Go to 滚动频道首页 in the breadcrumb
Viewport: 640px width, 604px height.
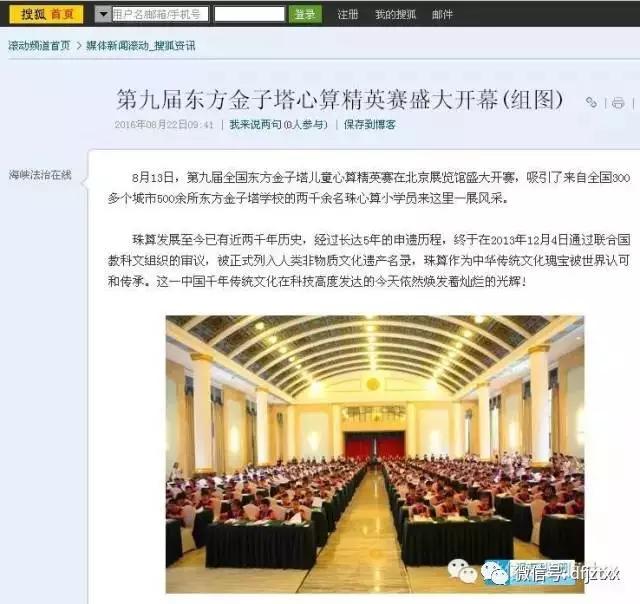tap(39, 45)
